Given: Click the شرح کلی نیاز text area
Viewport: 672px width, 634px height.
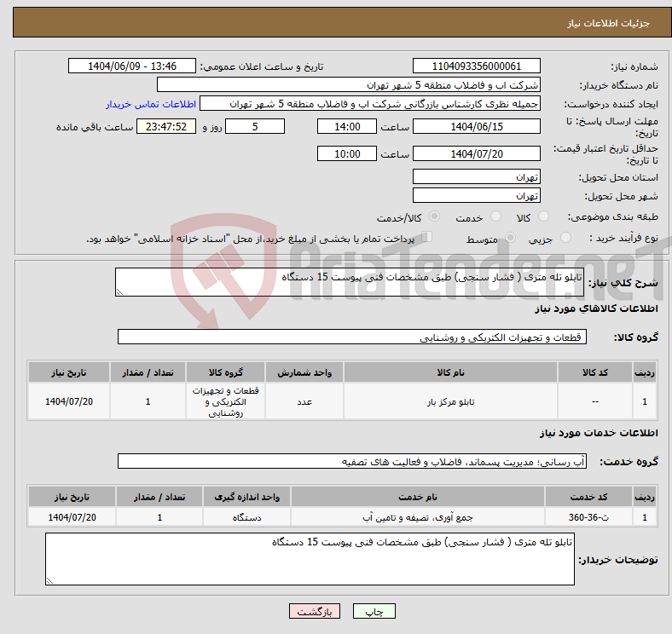Looking at the screenshot, I should [350, 282].
